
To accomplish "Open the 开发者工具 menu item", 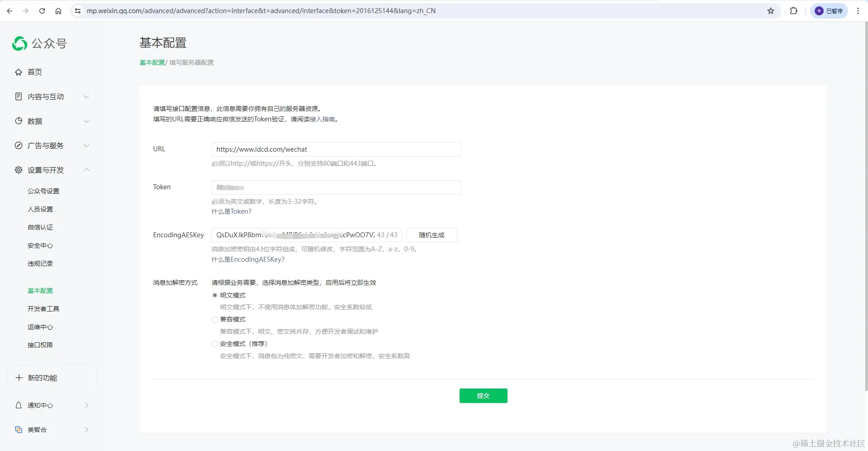I will (x=43, y=308).
